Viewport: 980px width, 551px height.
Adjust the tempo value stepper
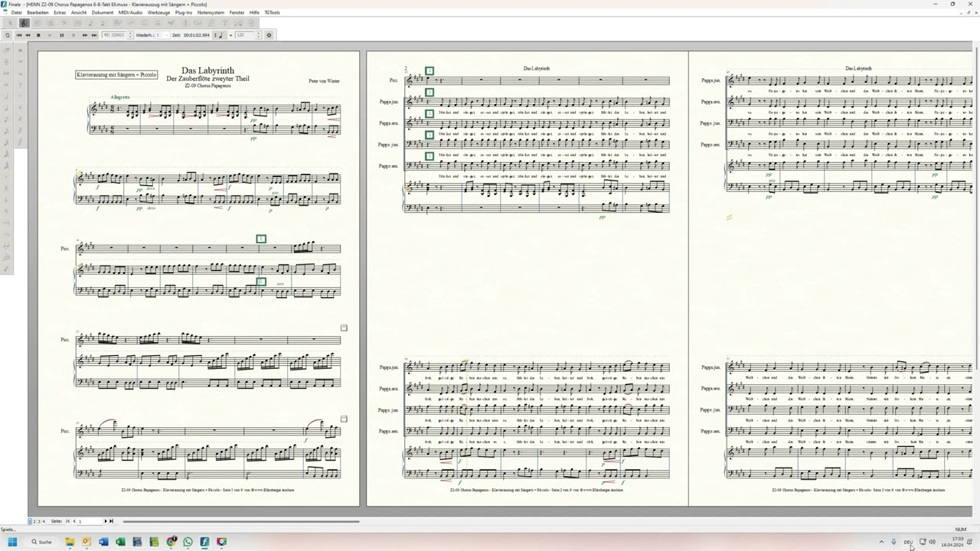click(x=258, y=35)
